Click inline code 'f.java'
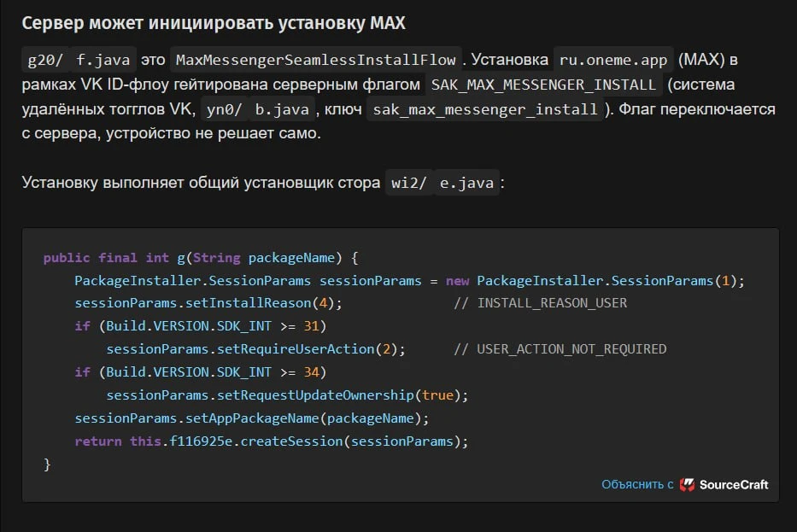 pos(103,60)
